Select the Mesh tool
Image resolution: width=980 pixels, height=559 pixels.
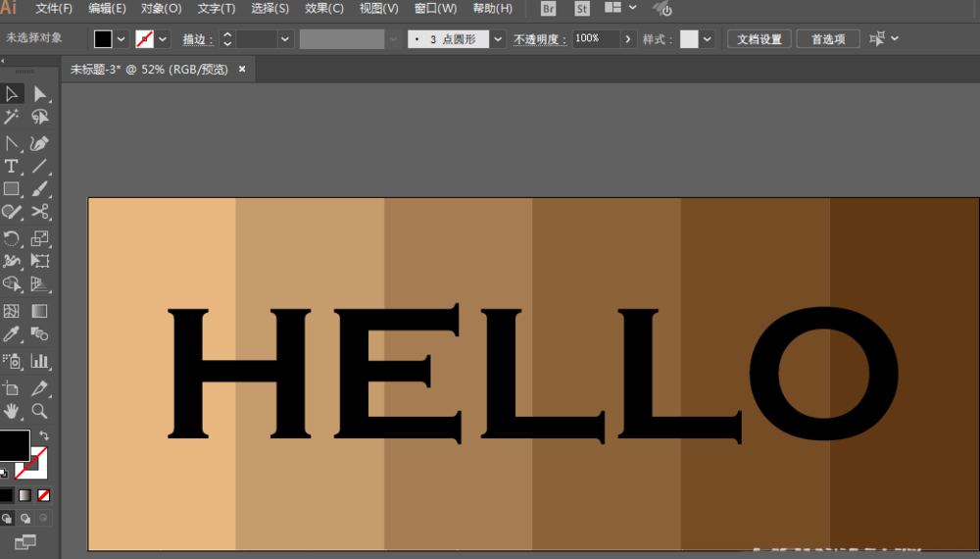(x=12, y=311)
